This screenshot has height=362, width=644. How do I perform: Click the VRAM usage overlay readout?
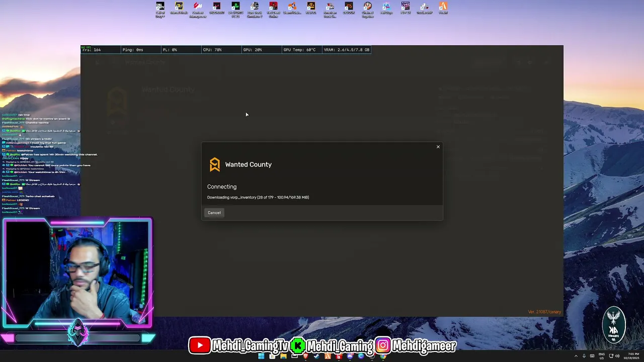347,50
